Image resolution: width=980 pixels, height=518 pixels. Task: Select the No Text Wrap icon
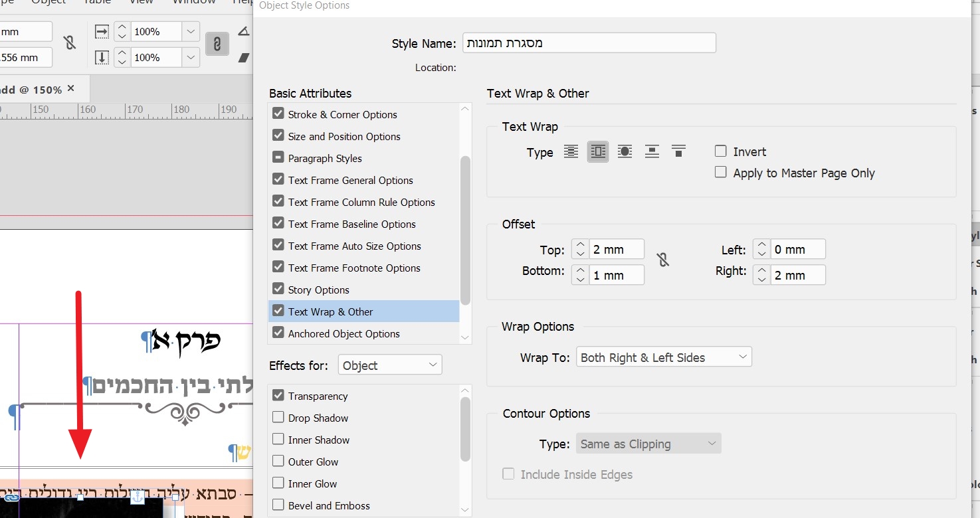[x=571, y=151]
